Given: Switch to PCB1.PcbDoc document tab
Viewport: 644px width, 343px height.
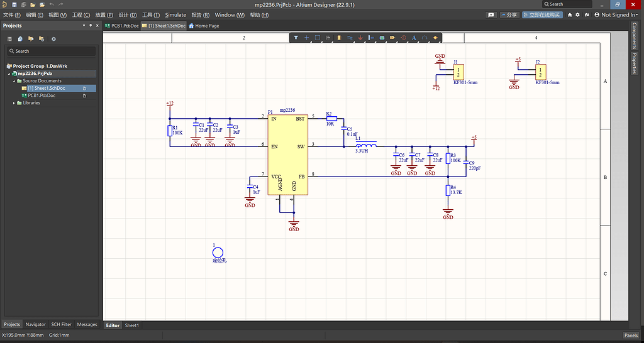Looking at the screenshot, I should [x=121, y=25].
